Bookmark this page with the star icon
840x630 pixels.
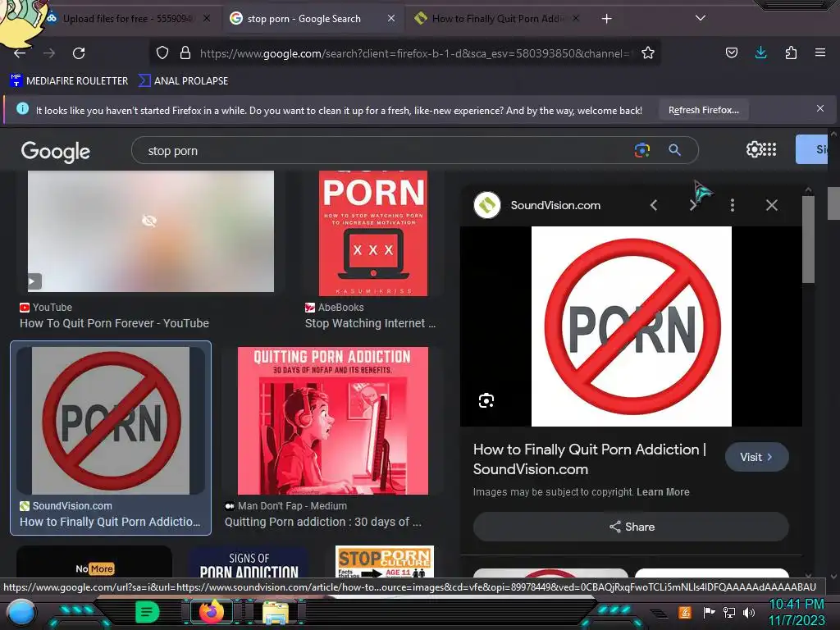[648, 53]
